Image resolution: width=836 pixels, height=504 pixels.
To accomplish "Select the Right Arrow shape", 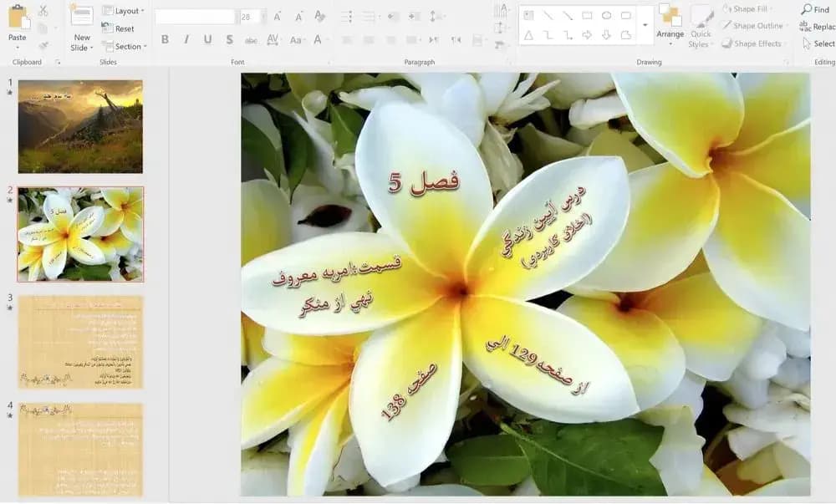I will click(x=587, y=35).
